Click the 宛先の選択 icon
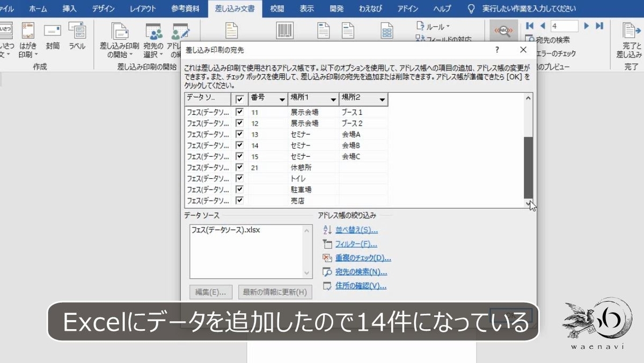Image resolution: width=644 pixels, height=363 pixels. (x=154, y=31)
